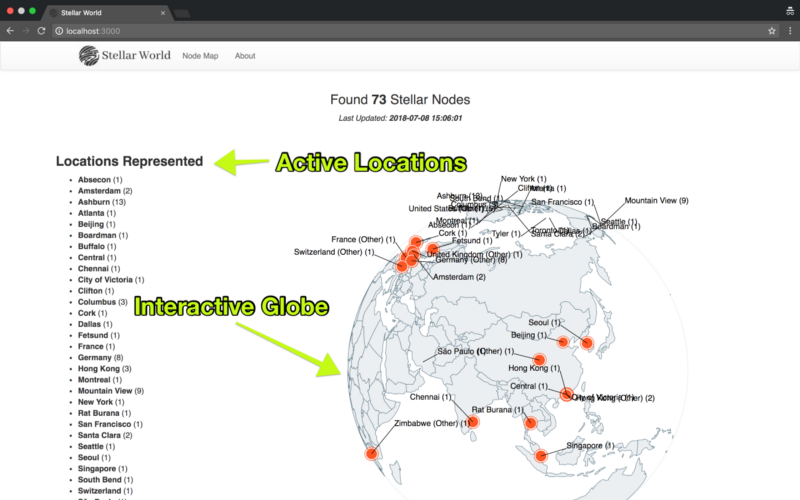Click 'Seoul (1)' in locations list

tap(94, 458)
